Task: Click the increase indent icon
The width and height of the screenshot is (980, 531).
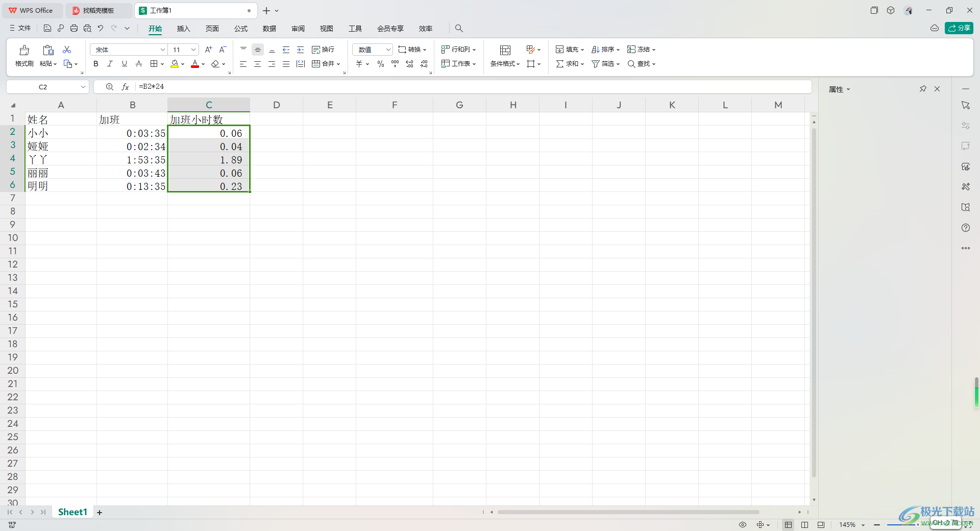Action: pyautogui.click(x=301, y=50)
